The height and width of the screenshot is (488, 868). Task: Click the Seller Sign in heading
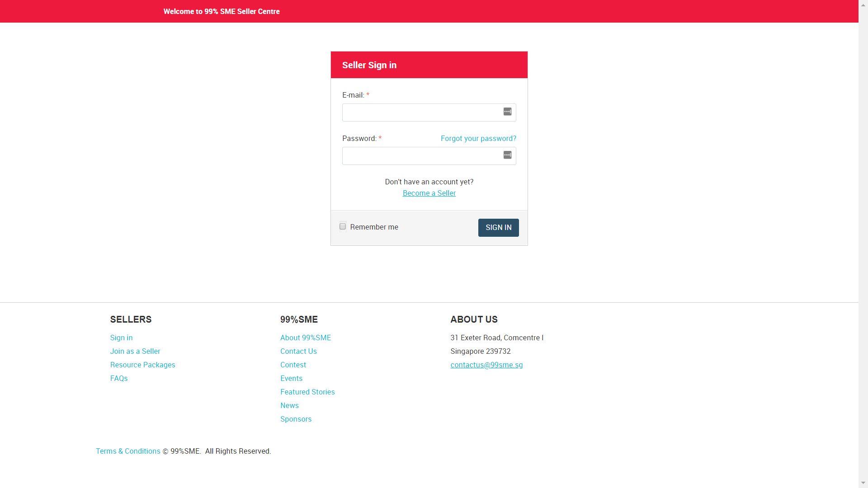(369, 65)
